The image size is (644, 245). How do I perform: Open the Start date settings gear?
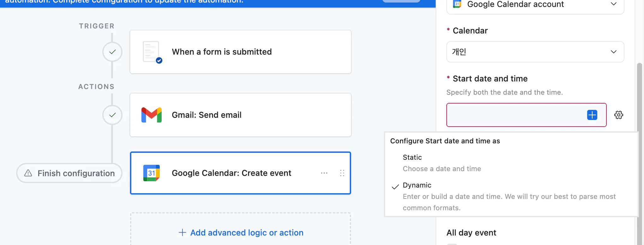pos(618,115)
